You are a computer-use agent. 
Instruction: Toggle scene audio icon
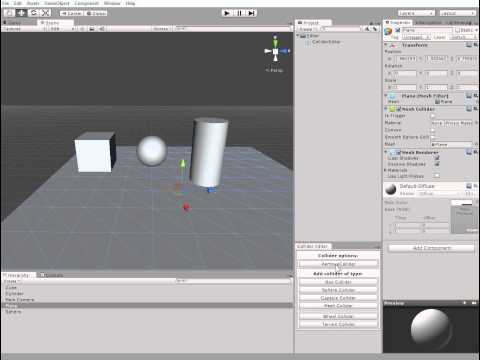pos(102,29)
